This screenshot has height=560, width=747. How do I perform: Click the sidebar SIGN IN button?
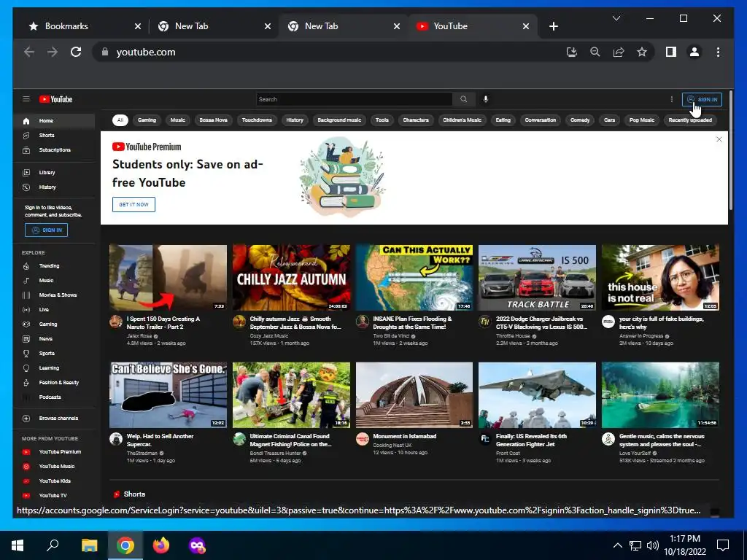pyautogui.click(x=46, y=230)
